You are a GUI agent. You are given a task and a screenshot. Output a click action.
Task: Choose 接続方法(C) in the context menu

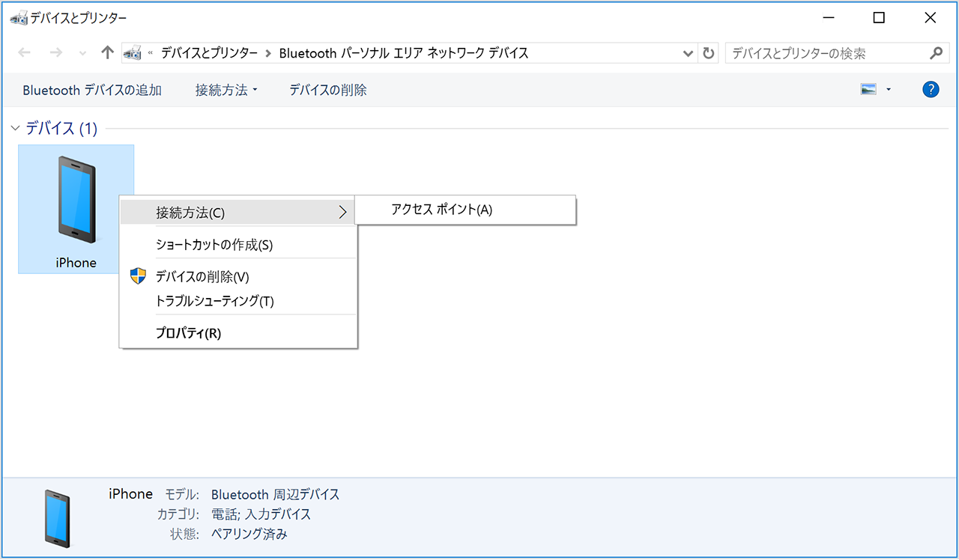tap(238, 212)
